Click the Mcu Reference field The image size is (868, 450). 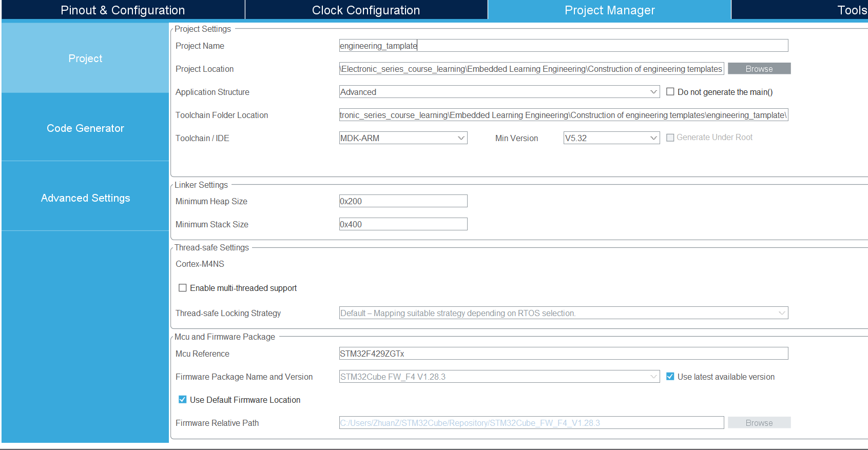click(x=564, y=354)
